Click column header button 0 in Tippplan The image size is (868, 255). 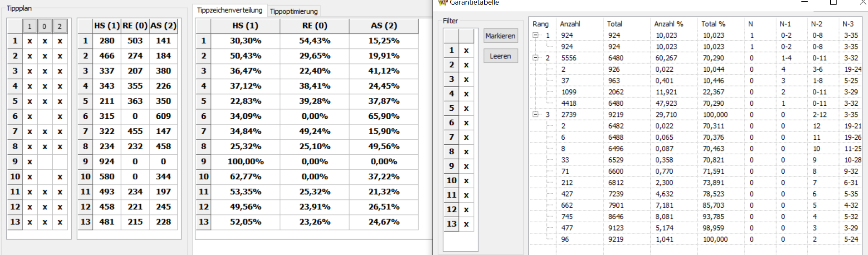click(x=44, y=26)
